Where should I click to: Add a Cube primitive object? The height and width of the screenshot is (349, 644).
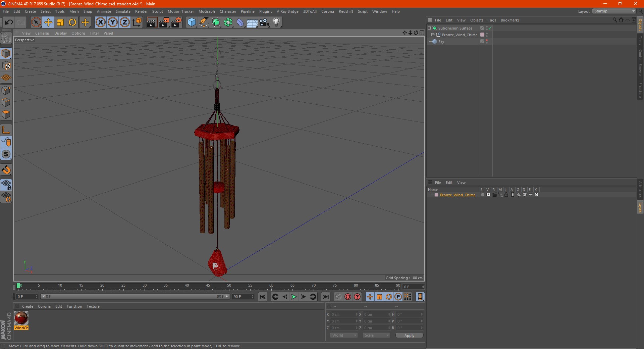coord(192,22)
